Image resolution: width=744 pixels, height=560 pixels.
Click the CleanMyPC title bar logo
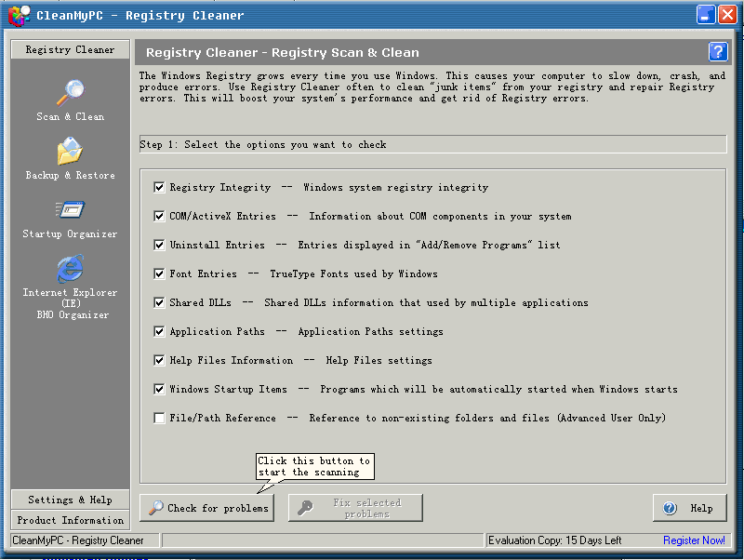click(19, 15)
